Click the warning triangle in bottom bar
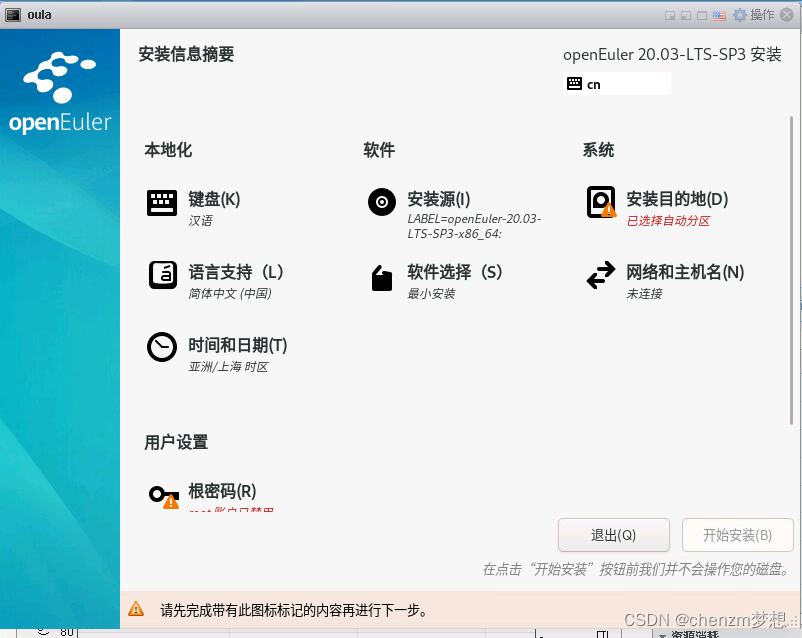Image resolution: width=802 pixels, height=638 pixels. (136, 609)
